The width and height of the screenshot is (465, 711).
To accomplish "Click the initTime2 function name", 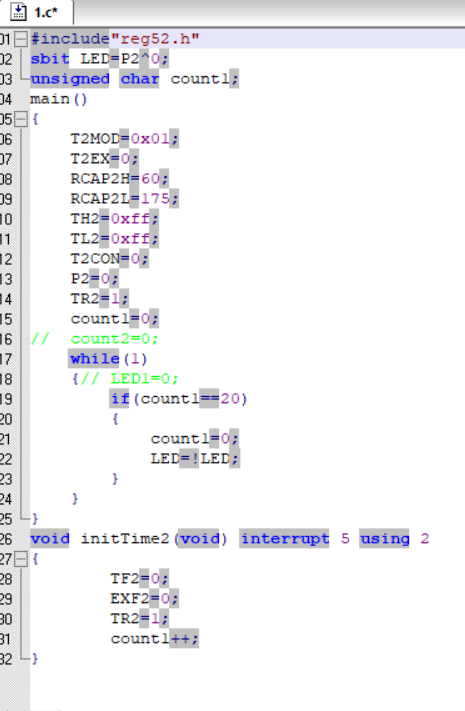I will coord(125,539).
